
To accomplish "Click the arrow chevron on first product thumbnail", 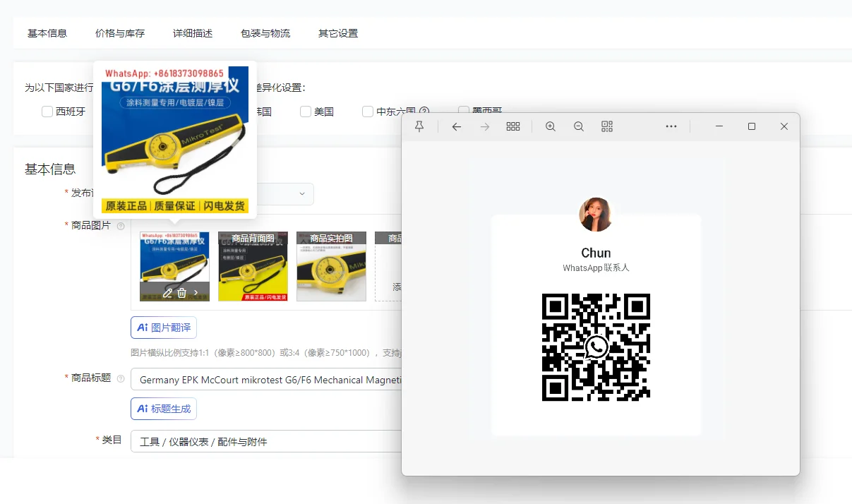I will pyautogui.click(x=196, y=292).
